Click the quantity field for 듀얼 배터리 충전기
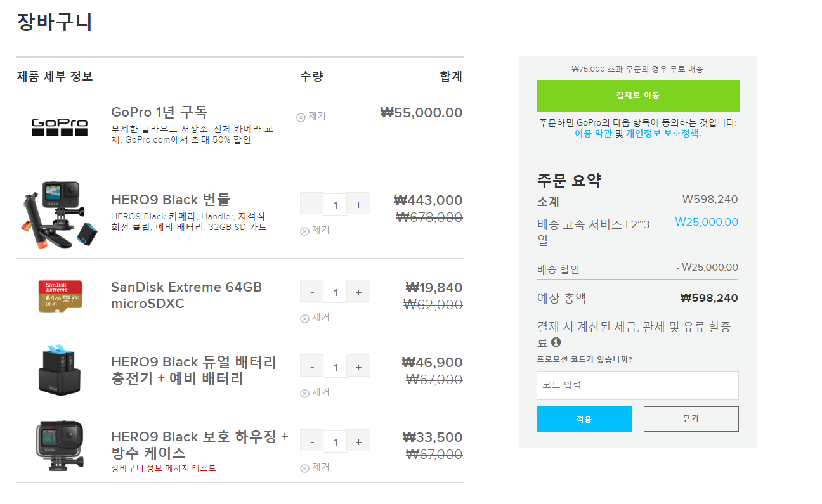Screen dimensions: 822x504 335,367
